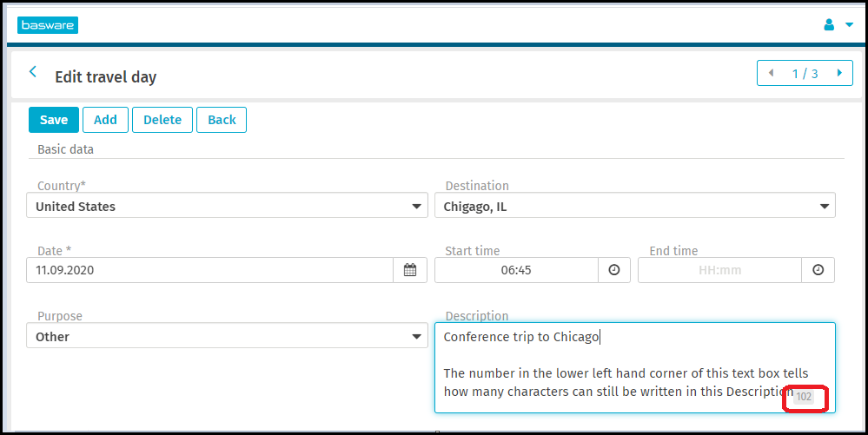Click the Back button
The height and width of the screenshot is (435, 868).
pos(222,120)
